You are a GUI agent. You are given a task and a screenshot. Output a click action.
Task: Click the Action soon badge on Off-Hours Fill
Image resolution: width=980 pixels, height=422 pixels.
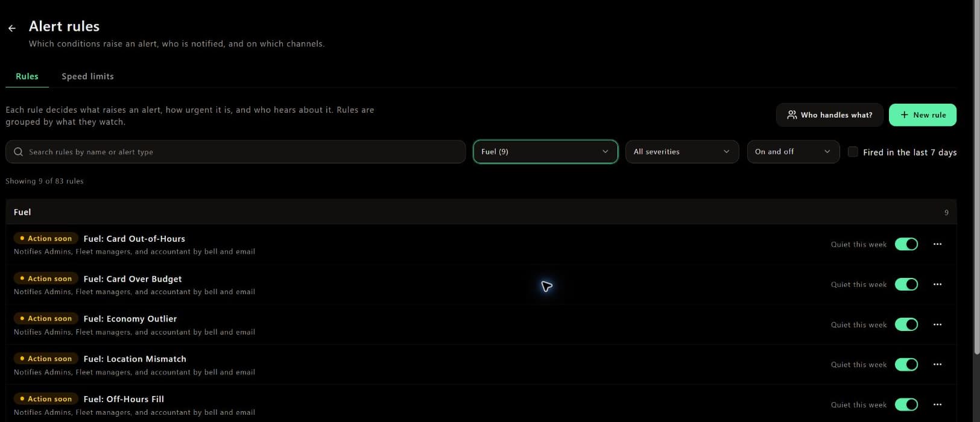pos(46,399)
